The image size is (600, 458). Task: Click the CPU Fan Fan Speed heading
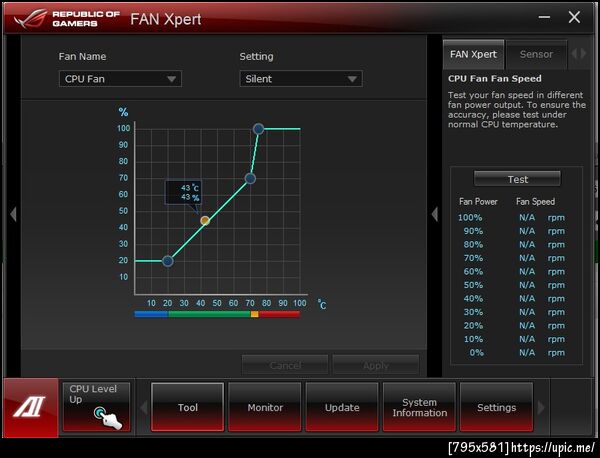(x=495, y=78)
